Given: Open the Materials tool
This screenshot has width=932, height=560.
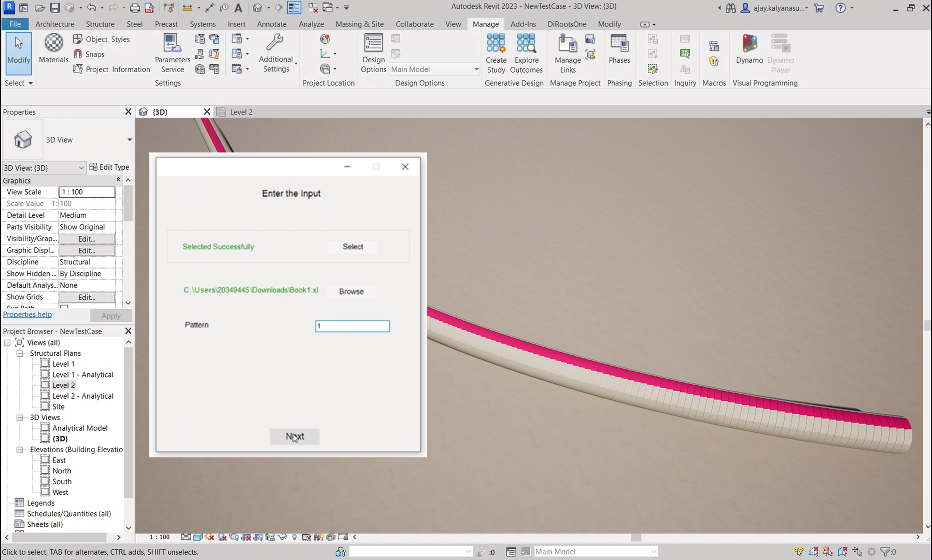Looking at the screenshot, I should [54, 48].
